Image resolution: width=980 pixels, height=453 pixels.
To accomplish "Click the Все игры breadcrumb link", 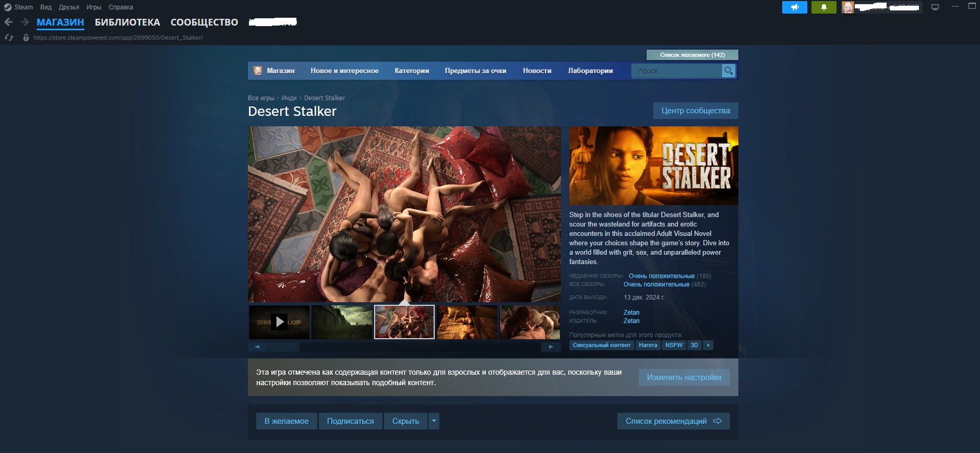I will [261, 98].
